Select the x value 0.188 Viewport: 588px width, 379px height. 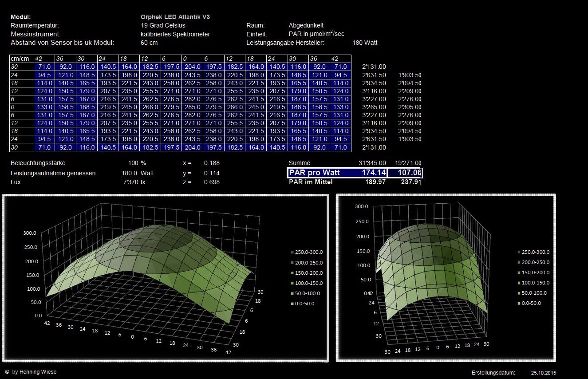point(212,163)
